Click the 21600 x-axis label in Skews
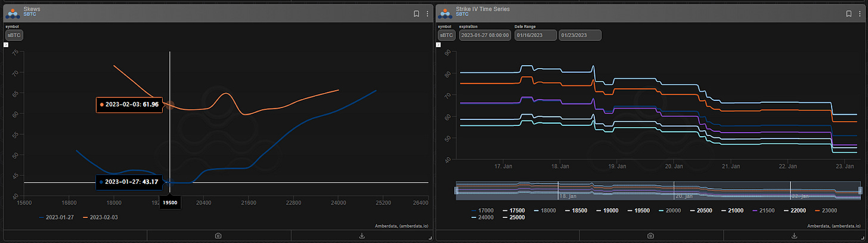The width and height of the screenshot is (868, 243). [x=249, y=202]
